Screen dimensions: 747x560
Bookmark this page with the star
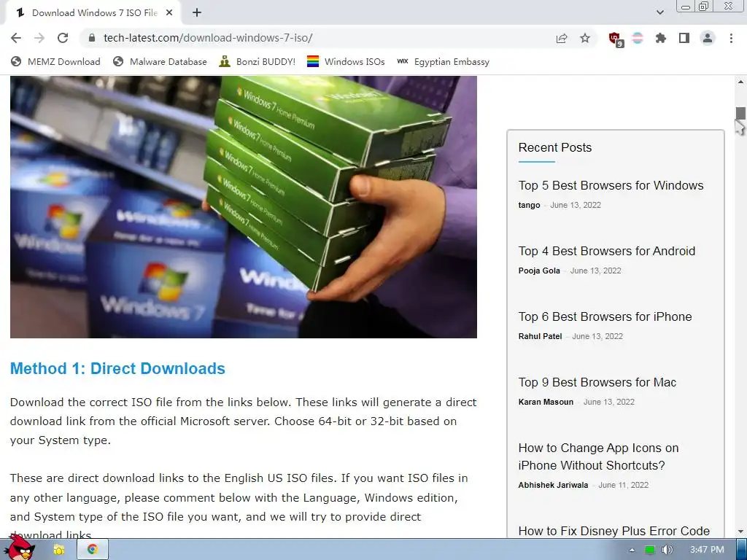click(585, 38)
